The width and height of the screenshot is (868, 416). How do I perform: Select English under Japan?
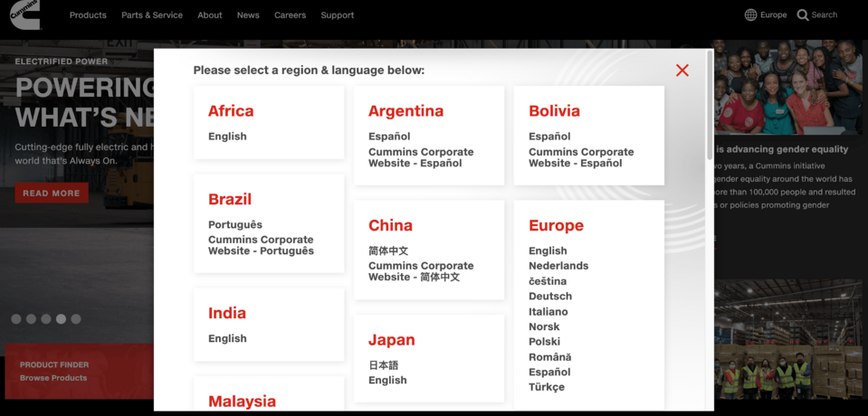387,380
